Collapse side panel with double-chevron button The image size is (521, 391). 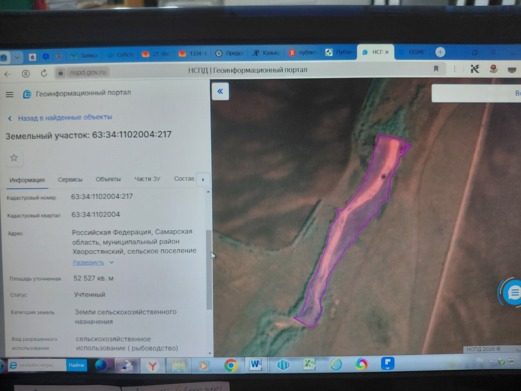tap(220, 91)
